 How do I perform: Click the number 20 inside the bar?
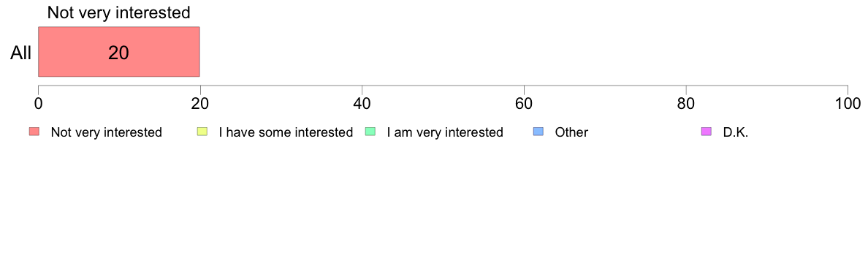[x=118, y=53]
